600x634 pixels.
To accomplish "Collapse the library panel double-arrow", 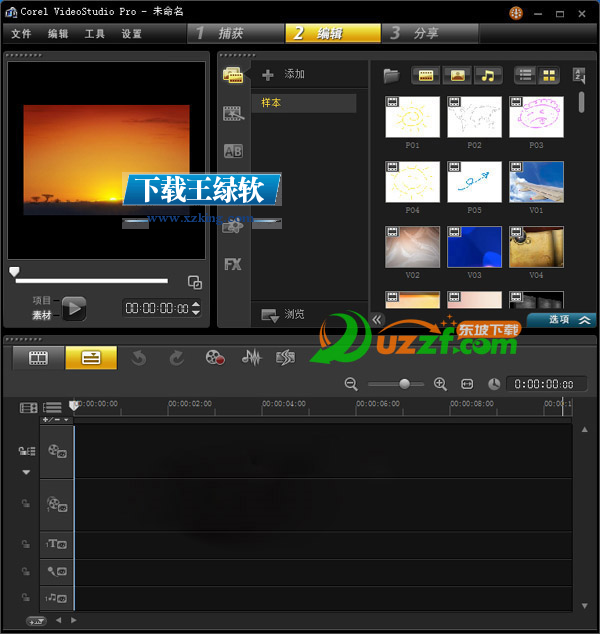I will pyautogui.click(x=377, y=320).
